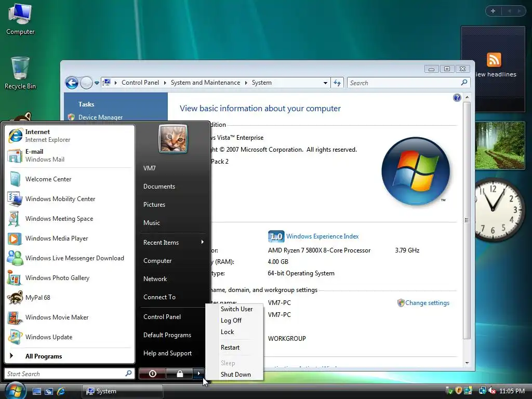
Task: Click the network tray icon
Action: point(482,391)
